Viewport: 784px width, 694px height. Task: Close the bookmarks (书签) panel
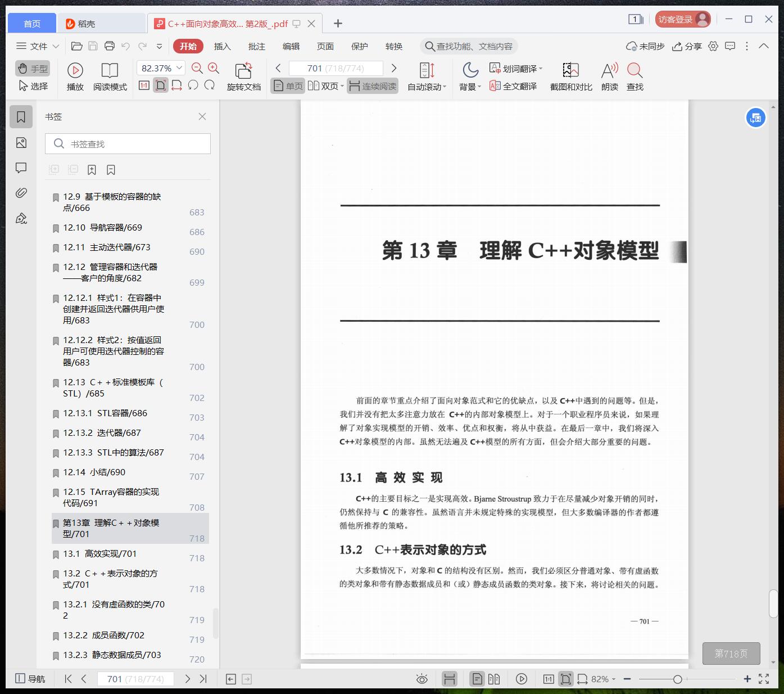pos(202,116)
